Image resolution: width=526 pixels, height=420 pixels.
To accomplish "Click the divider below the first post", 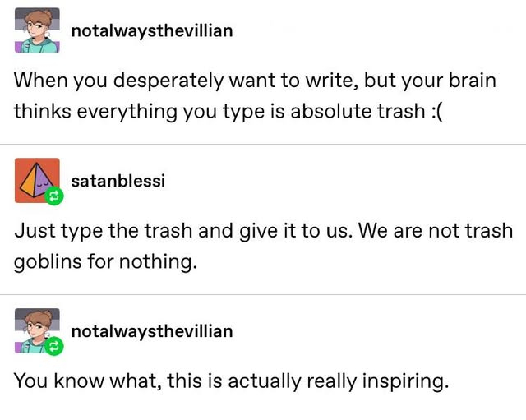I will [x=263, y=145].
